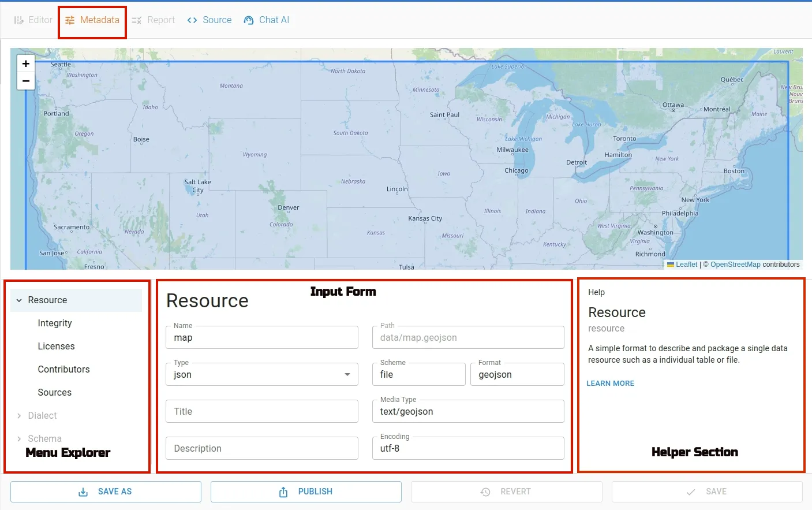This screenshot has height=510, width=812.
Task: Click the checkmark icon on SAVE
Action: (x=690, y=492)
